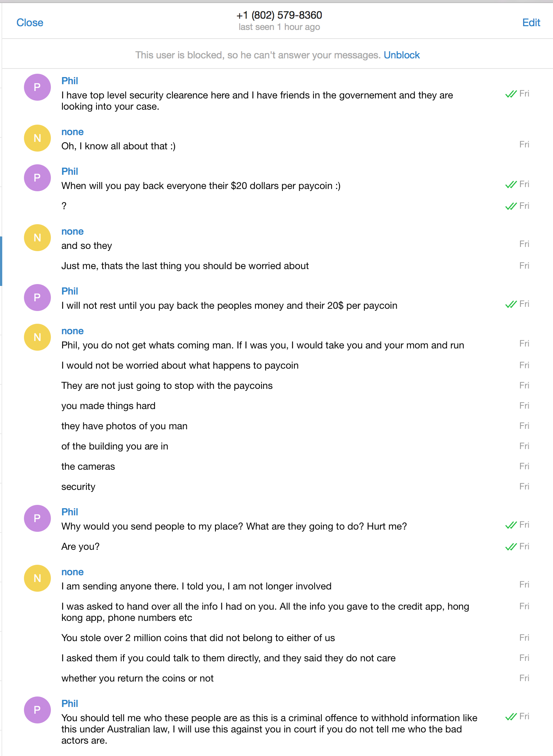
Task: Open the contact phone number title
Action: click(279, 15)
